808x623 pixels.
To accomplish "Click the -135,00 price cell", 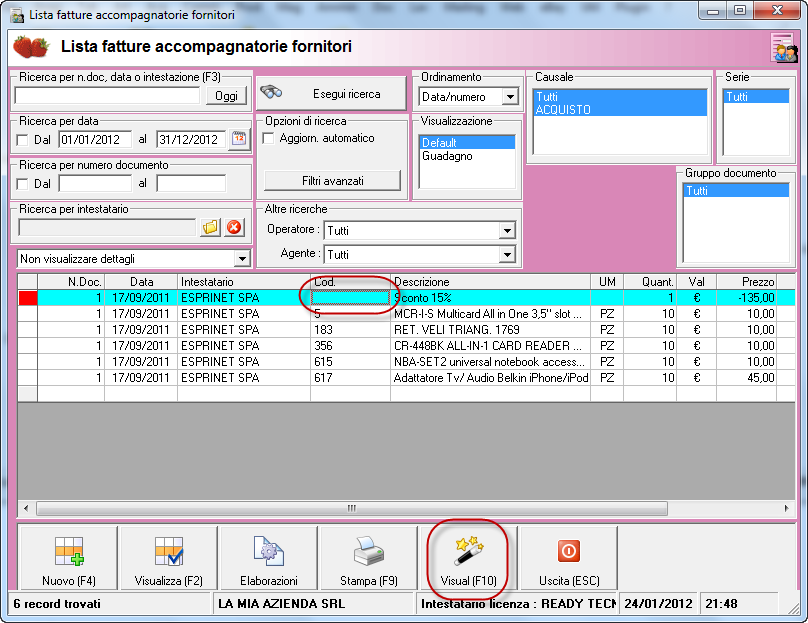I will pyautogui.click(x=746, y=298).
